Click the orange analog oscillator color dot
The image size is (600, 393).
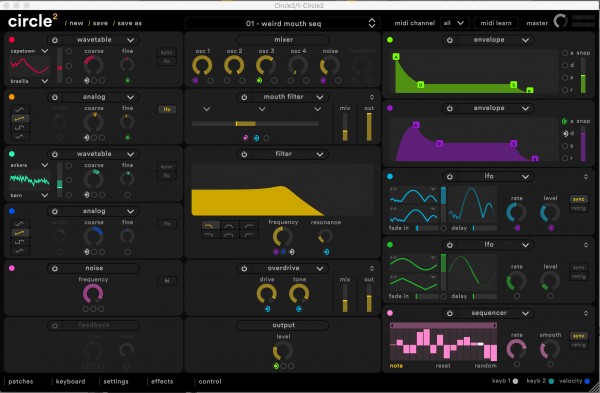pyautogui.click(x=12, y=97)
